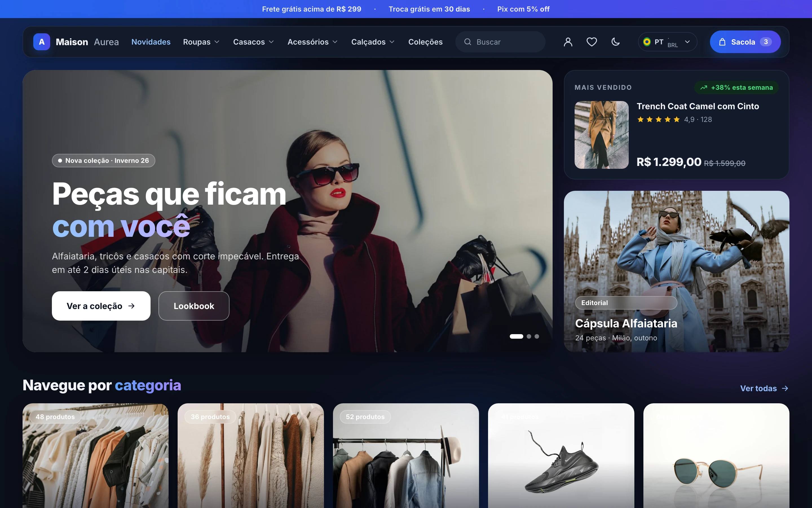Open the Sacola cart button
This screenshot has height=508, width=812.
pos(745,42)
